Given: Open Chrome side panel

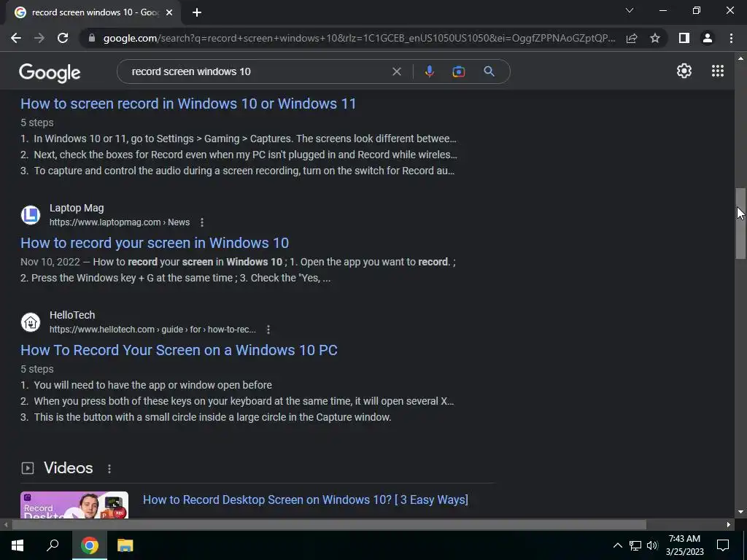Looking at the screenshot, I should (684, 38).
